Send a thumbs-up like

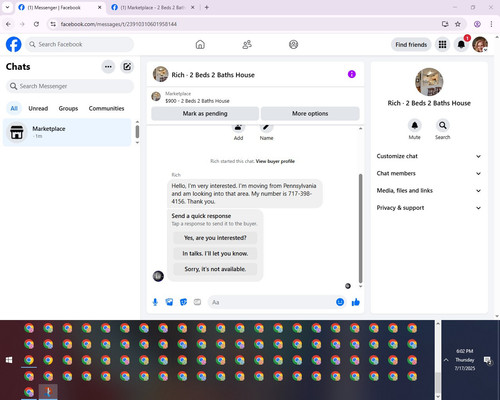pos(356,302)
